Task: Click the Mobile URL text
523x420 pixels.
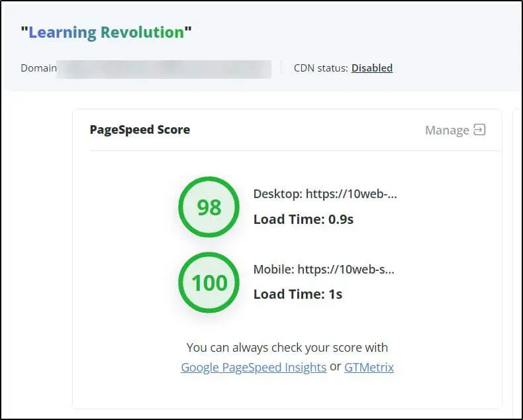Action: coord(324,269)
